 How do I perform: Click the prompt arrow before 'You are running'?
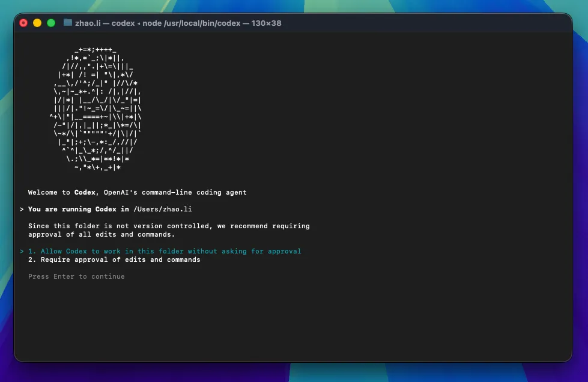pyautogui.click(x=22, y=209)
